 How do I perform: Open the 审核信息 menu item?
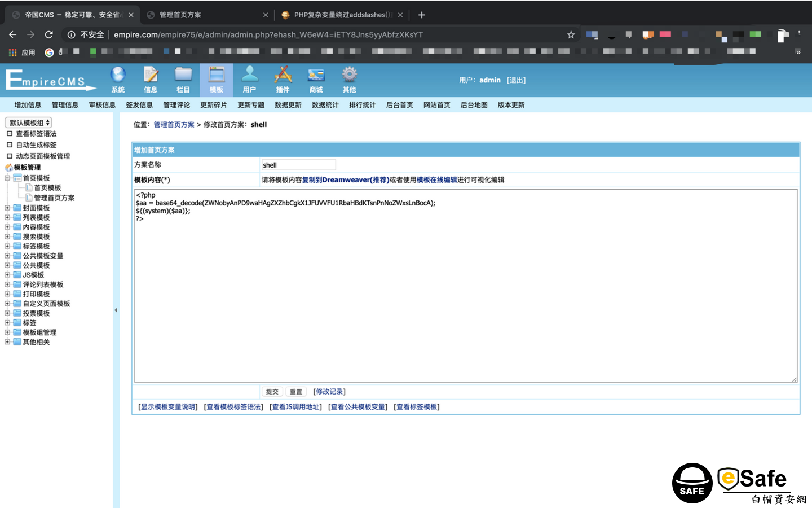click(x=102, y=105)
